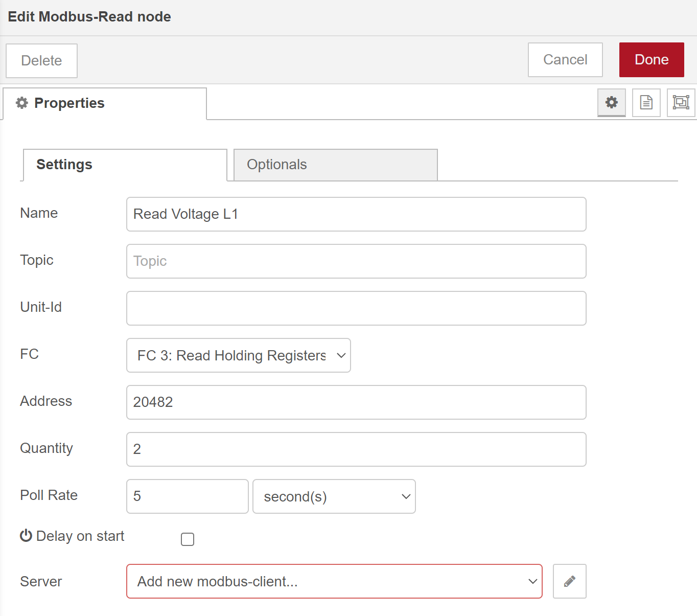Click the Edit Modbus-Read node title
Image resolution: width=697 pixels, height=616 pixels.
click(89, 17)
